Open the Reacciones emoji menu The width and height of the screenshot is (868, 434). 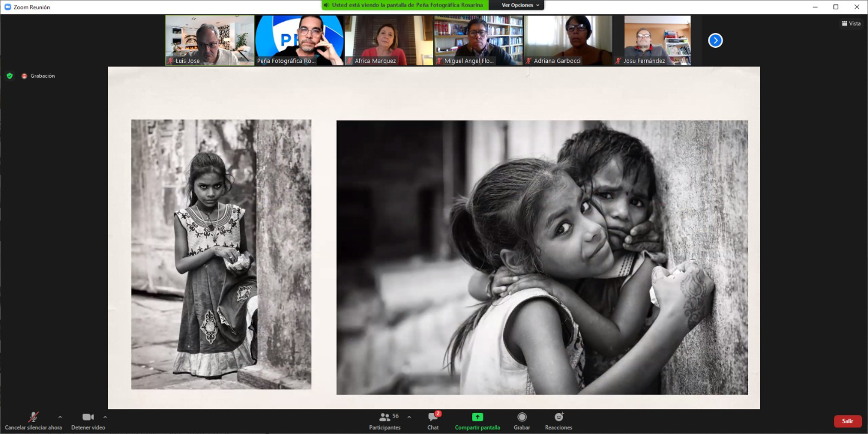tap(559, 417)
